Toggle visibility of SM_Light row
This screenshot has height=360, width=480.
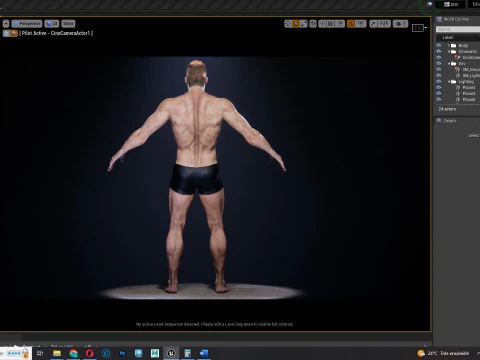coord(439,75)
